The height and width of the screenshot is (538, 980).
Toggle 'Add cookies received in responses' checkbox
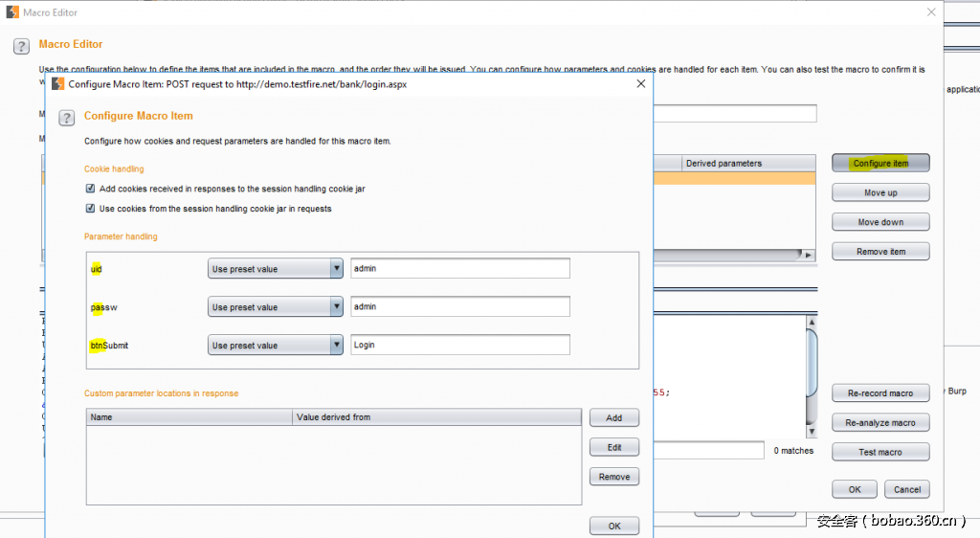tap(90, 190)
